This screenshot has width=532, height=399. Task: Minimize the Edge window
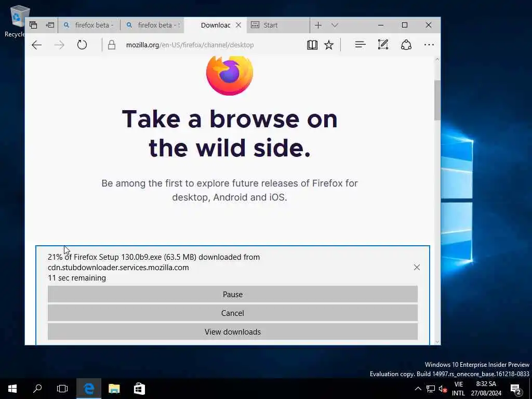coord(381,25)
